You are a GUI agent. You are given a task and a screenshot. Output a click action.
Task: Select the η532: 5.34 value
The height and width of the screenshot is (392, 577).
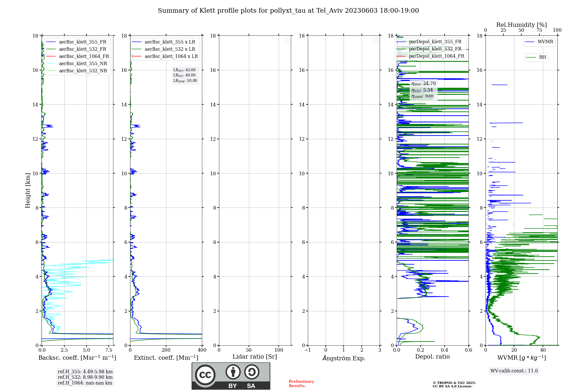pyautogui.click(x=422, y=90)
